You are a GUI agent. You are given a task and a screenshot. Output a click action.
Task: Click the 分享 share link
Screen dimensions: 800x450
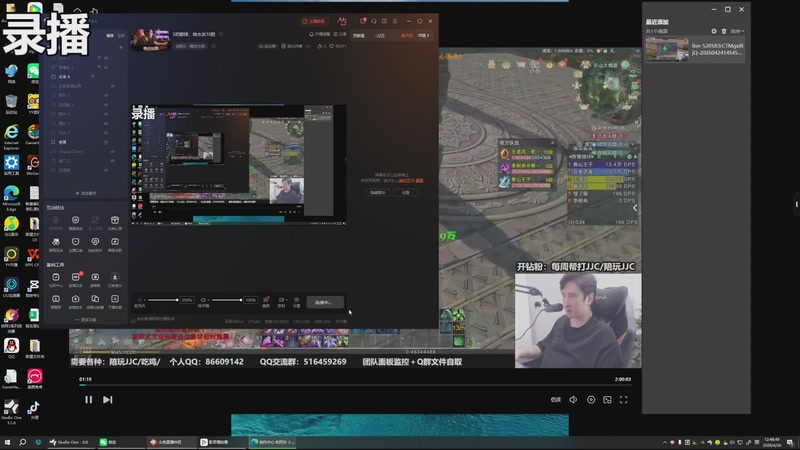[x=339, y=34]
